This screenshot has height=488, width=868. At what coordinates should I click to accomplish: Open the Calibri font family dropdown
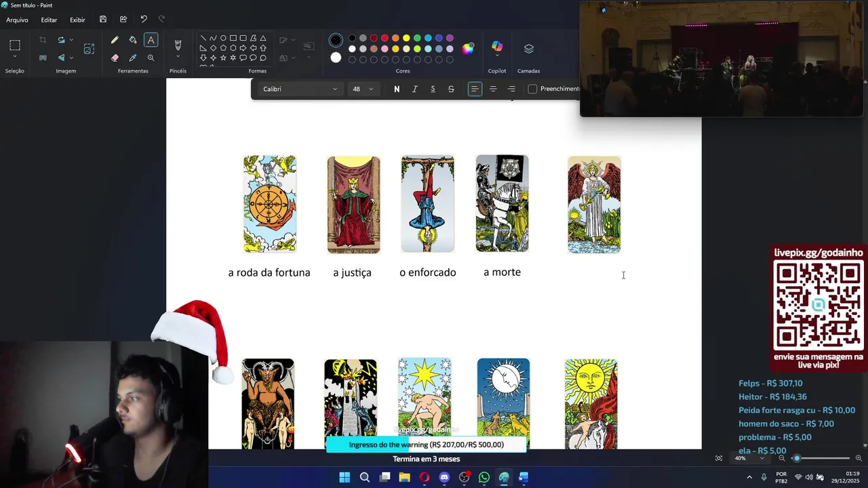pos(300,89)
